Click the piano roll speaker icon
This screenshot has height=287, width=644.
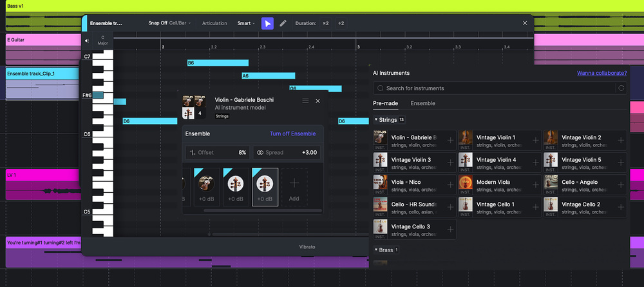tap(88, 40)
